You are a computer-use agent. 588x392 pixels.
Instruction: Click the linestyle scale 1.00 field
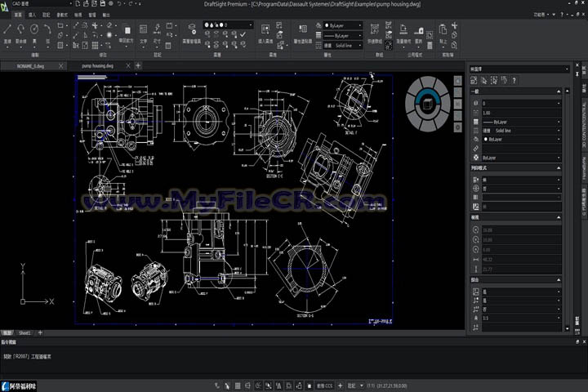[521, 113]
